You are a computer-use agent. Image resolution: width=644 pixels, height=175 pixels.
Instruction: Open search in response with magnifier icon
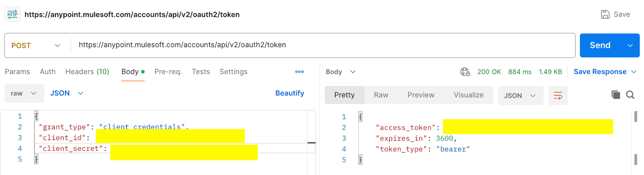tap(630, 95)
